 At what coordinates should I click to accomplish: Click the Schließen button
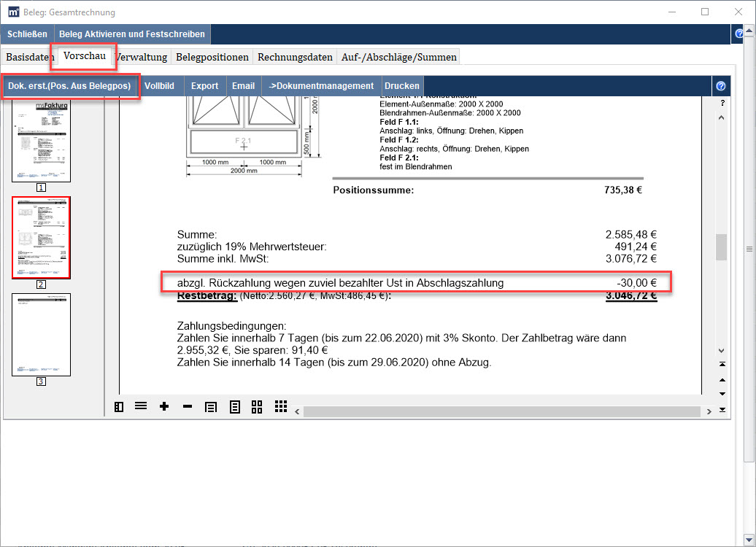(27, 34)
